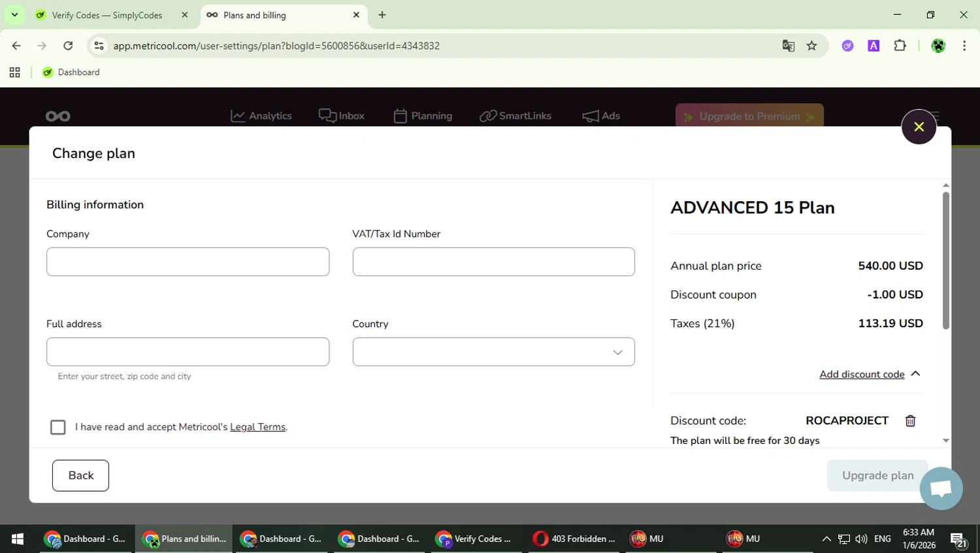Open browser Extensions puzzle icon
Image resolution: width=980 pixels, height=553 pixels.
click(900, 46)
